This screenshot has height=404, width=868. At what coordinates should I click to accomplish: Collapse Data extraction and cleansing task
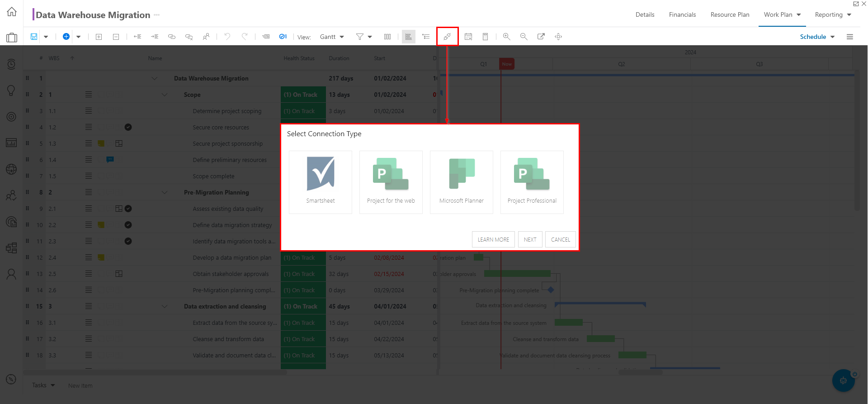(x=165, y=306)
